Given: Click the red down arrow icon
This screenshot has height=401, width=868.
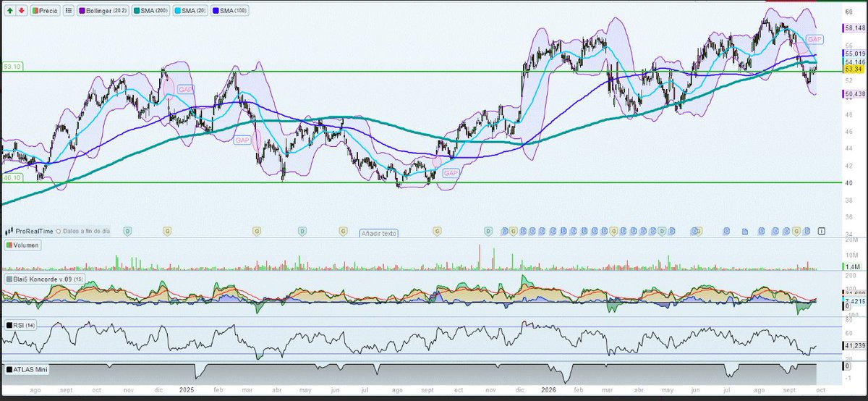Looking at the screenshot, I should point(21,11).
